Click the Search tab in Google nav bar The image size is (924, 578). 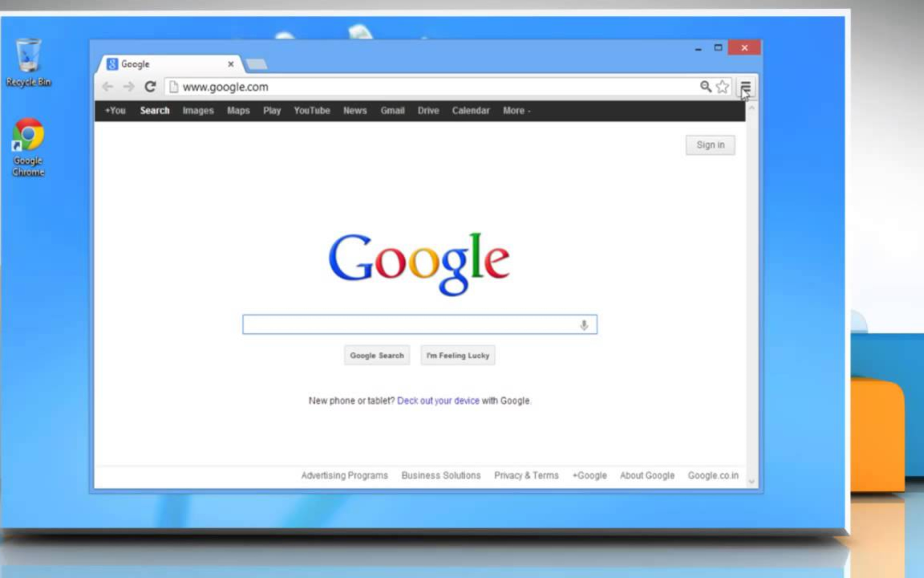[x=154, y=110]
